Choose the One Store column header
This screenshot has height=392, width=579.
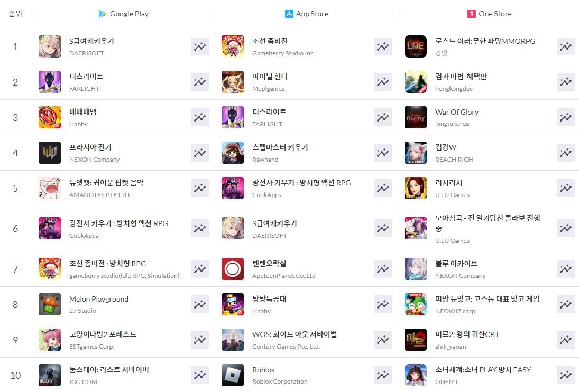pos(489,14)
